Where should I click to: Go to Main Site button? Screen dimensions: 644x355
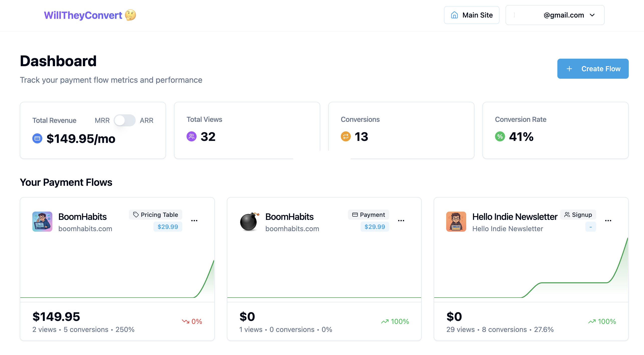[x=471, y=15]
